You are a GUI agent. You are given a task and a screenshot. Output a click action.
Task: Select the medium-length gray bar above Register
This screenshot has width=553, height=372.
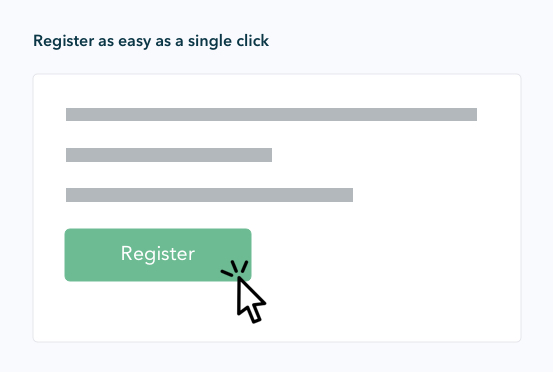pyautogui.click(x=209, y=195)
